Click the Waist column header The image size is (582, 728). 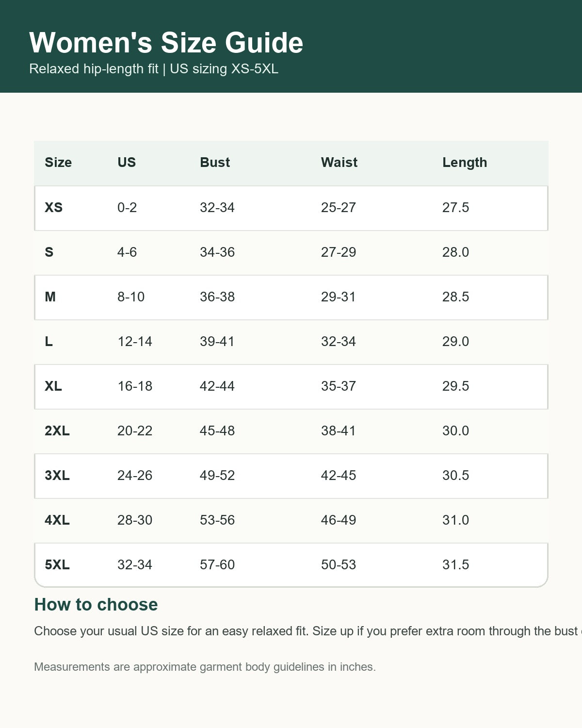click(339, 163)
